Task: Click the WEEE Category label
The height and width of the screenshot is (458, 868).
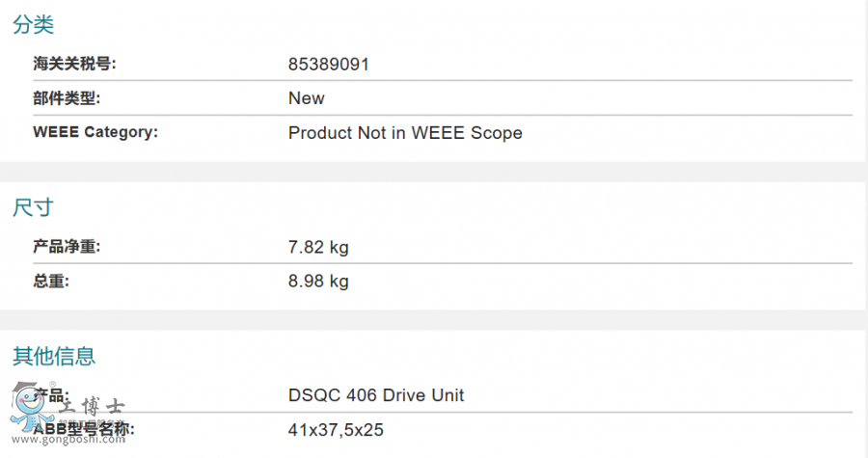Action: (95, 132)
